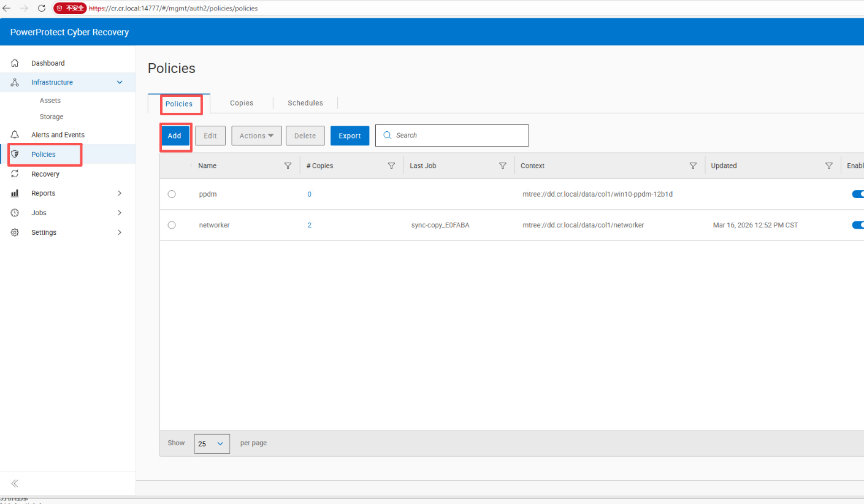Open the rows per page dropdown

(212, 443)
